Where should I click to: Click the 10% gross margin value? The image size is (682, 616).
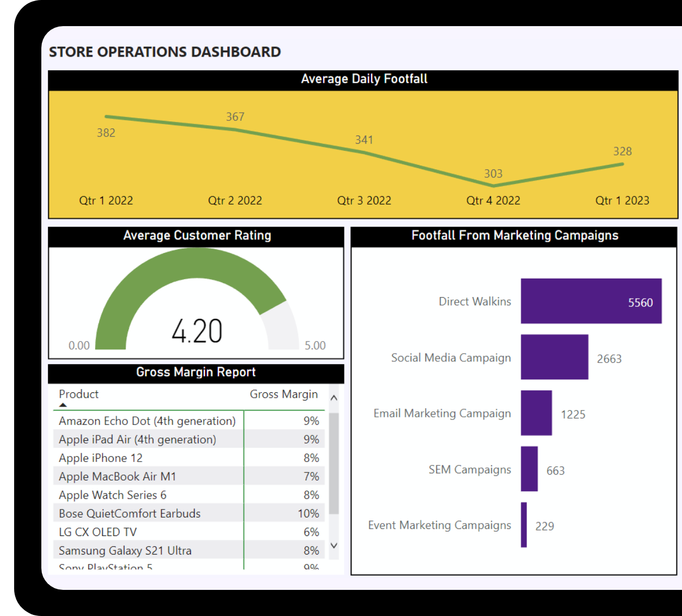[x=308, y=513]
